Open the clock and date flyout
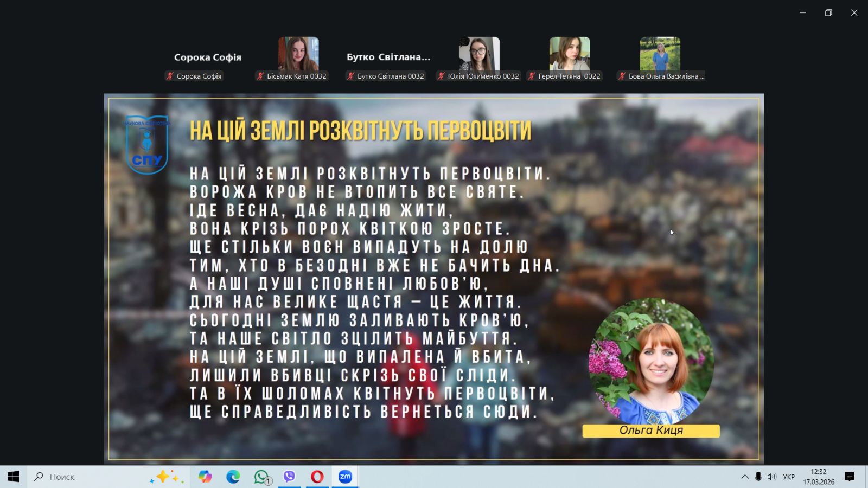868x488 pixels. click(818, 477)
